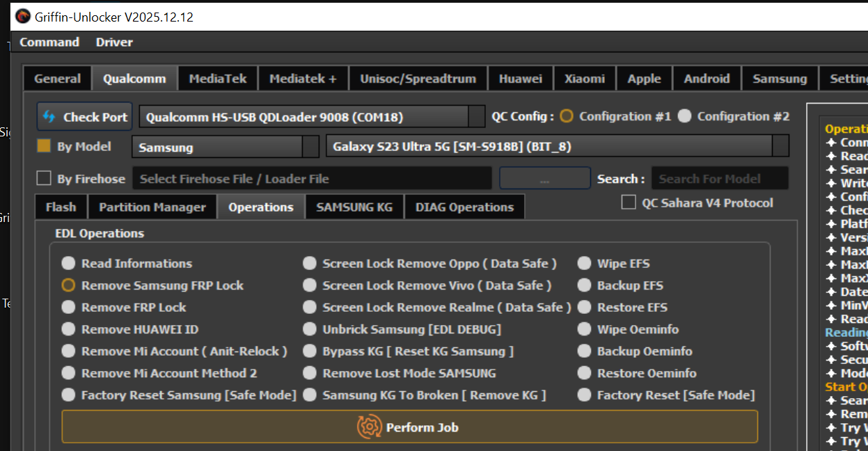Open the SAMSUNG KG sub-tab
Screen dimensions: 868x451
pyautogui.click(x=354, y=207)
